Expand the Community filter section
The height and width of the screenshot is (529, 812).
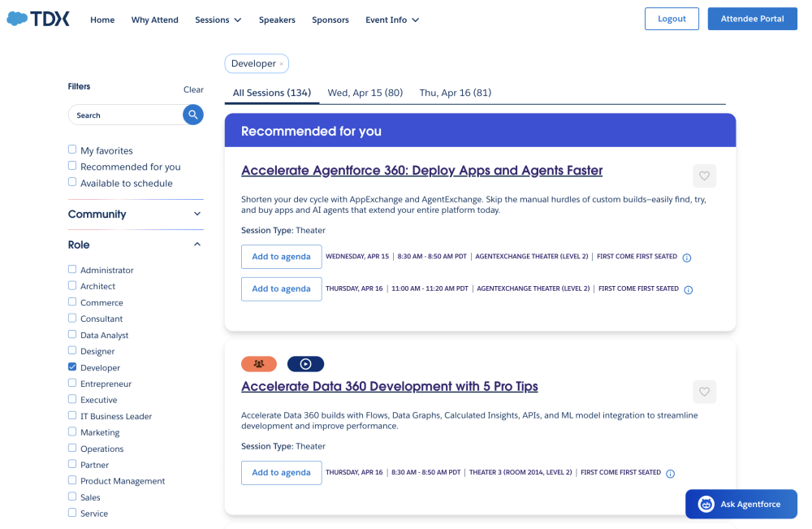pyautogui.click(x=197, y=214)
